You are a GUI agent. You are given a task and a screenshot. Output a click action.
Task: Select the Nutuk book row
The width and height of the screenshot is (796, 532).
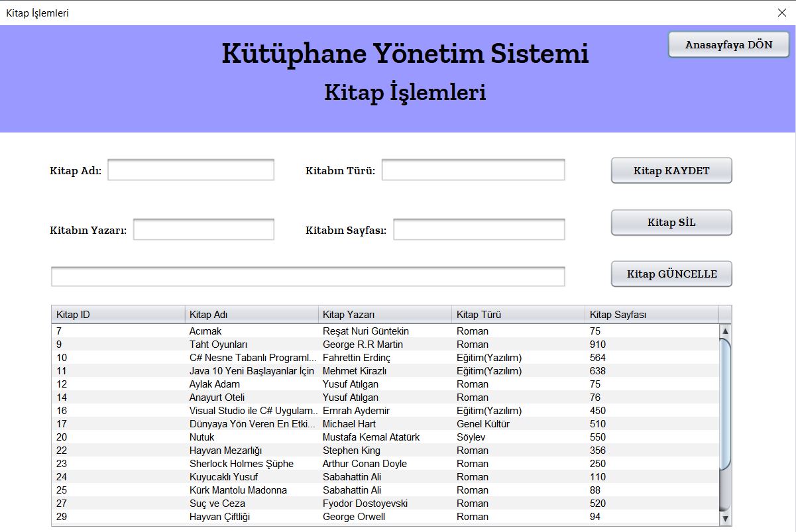click(385, 437)
